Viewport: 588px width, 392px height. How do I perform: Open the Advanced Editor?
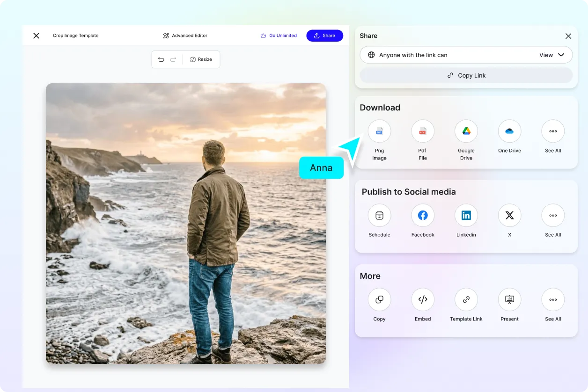[x=185, y=36]
